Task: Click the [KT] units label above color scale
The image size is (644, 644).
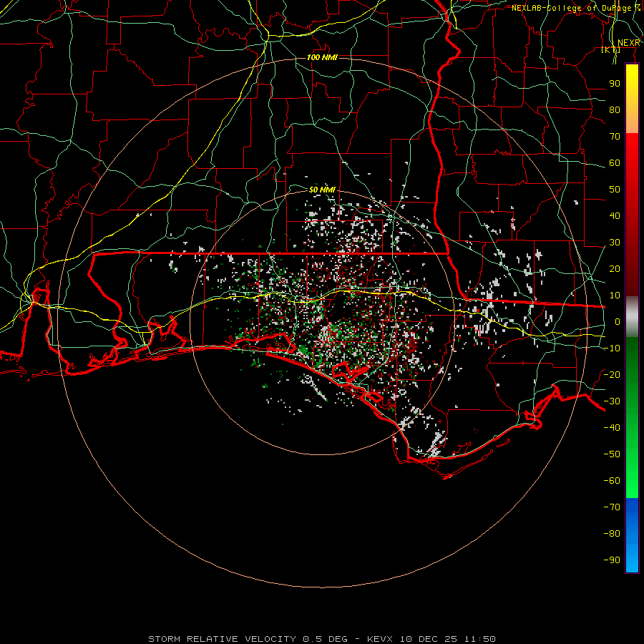Action: 611,49
